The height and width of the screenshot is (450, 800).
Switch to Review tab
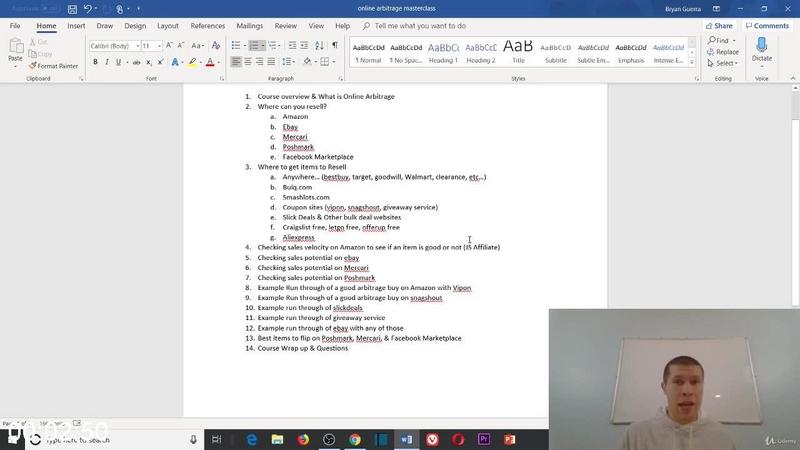pyautogui.click(x=285, y=26)
